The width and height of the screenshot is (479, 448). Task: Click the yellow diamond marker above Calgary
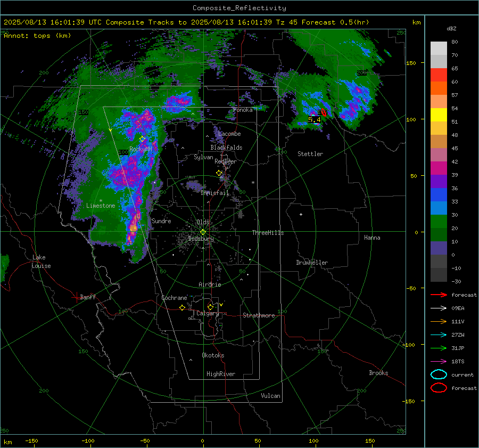210,307
